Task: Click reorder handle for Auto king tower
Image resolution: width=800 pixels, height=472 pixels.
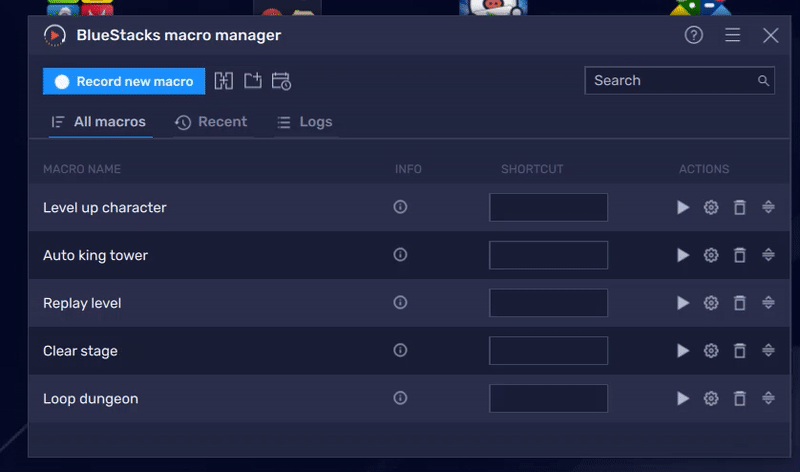Action: 768,254
